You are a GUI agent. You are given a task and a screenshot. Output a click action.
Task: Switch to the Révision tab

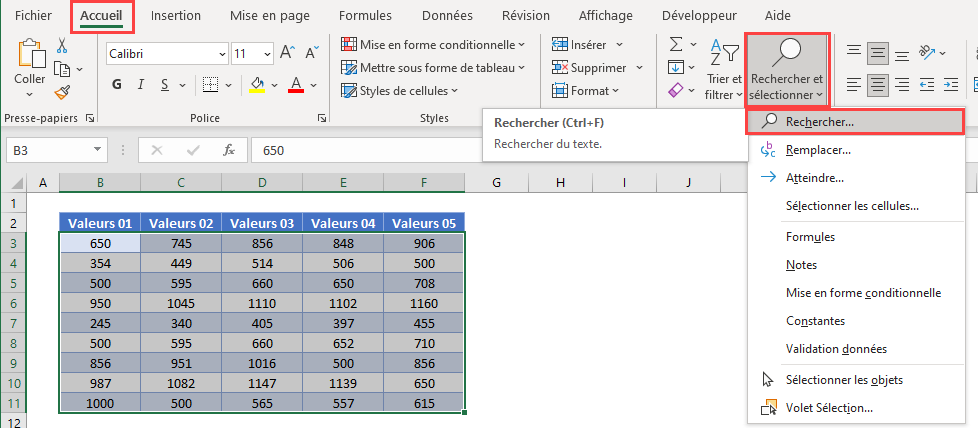[x=526, y=16]
